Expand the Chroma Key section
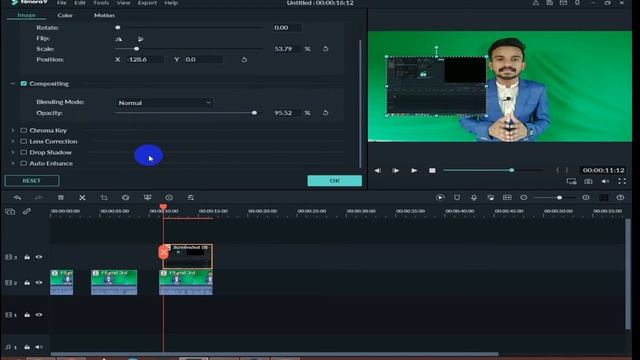Image resolution: width=640 pixels, height=360 pixels. coord(13,131)
